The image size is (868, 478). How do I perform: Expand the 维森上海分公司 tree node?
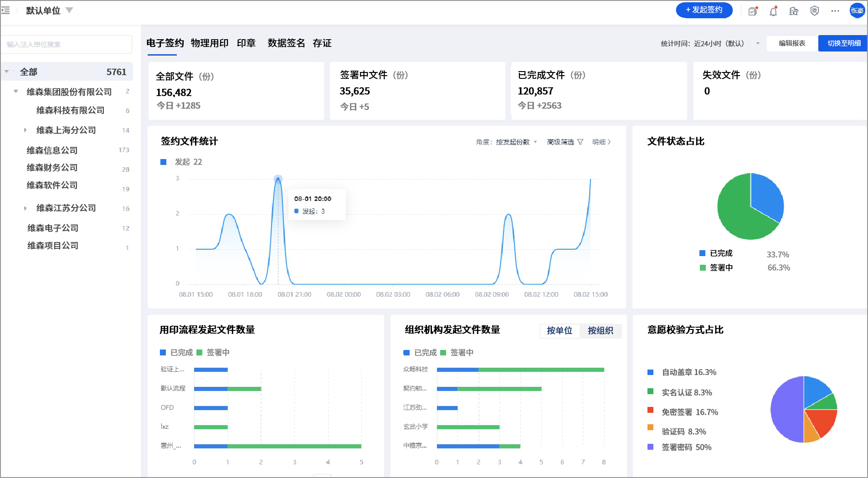coord(26,130)
